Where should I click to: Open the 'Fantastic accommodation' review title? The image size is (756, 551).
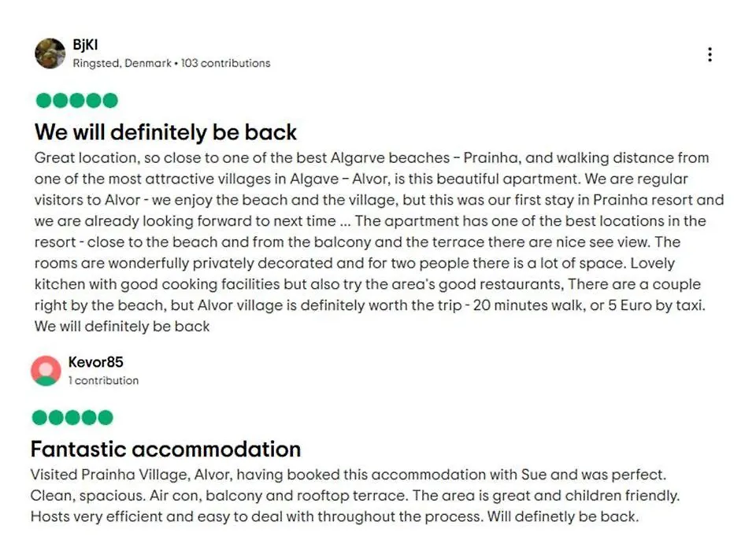pyautogui.click(x=165, y=449)
